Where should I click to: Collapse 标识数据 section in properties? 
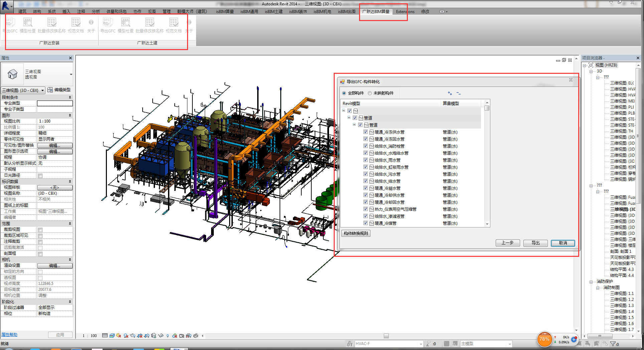click(x=70, y=181)
